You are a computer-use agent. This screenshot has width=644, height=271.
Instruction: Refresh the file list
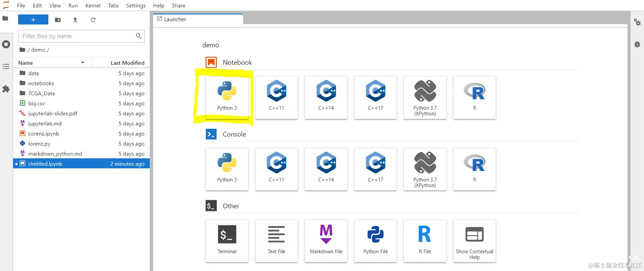point(93,20)
